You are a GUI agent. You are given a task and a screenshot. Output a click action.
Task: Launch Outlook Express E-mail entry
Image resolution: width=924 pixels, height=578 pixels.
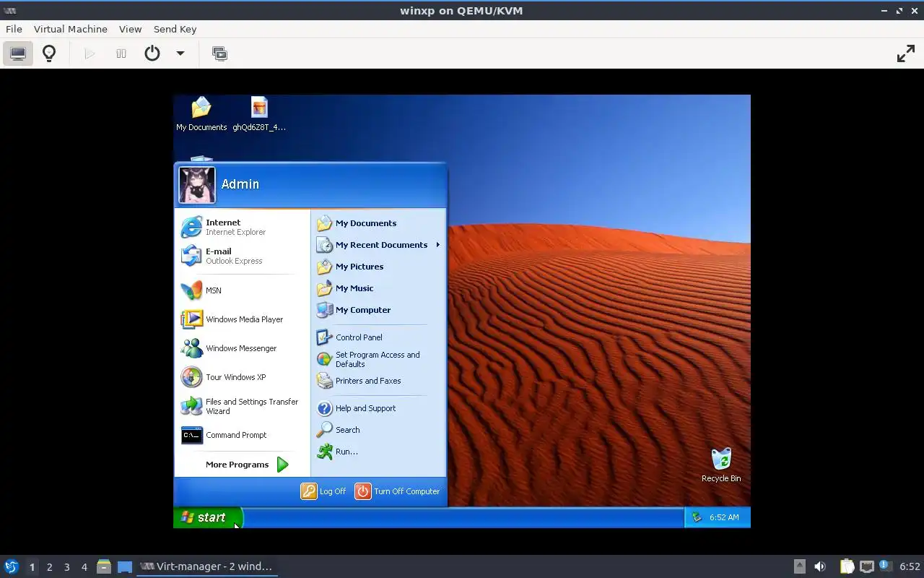pyautogui.click(x=242, y=256)
